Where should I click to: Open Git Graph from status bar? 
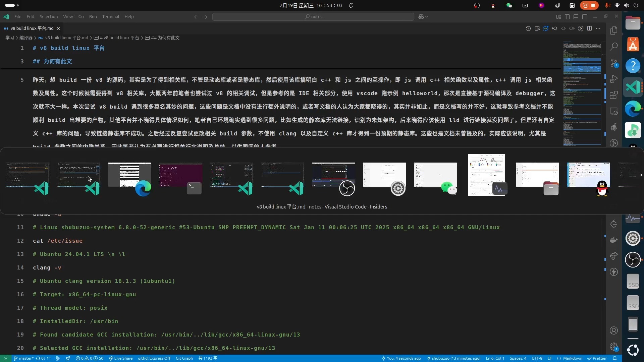click(184, 358)
